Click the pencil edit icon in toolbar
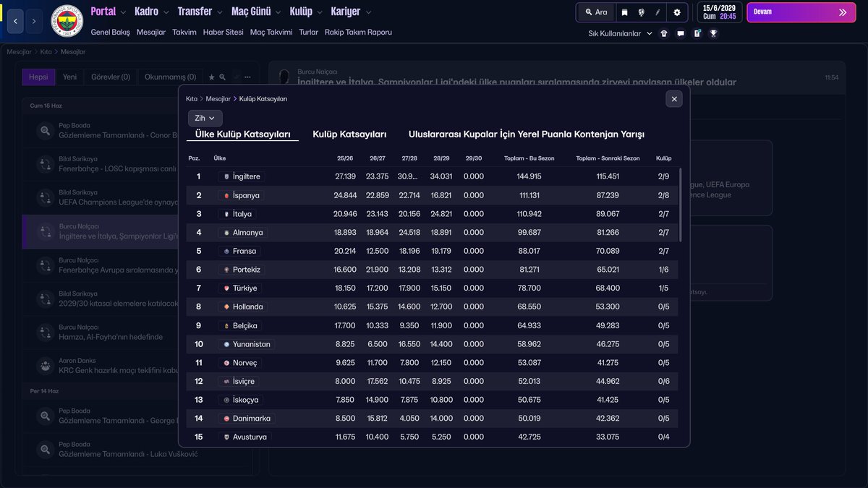Viewport: 868px width, 488px height. click(658, 12)
